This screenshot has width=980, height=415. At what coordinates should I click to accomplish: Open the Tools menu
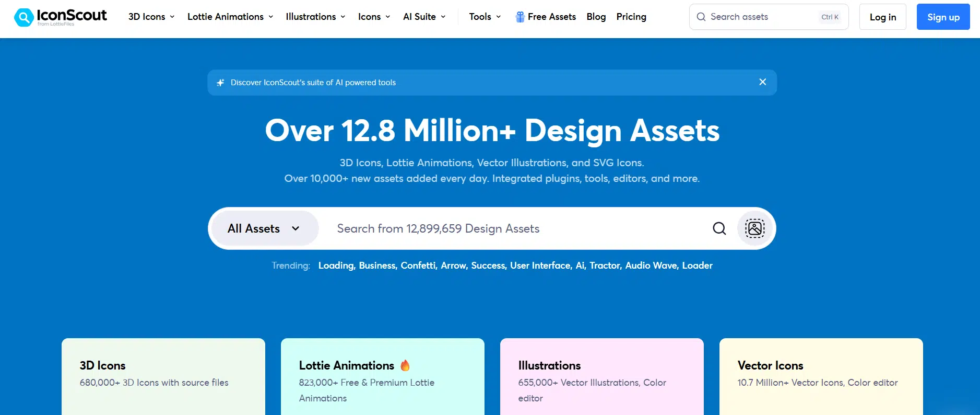(x=485, y=17)
